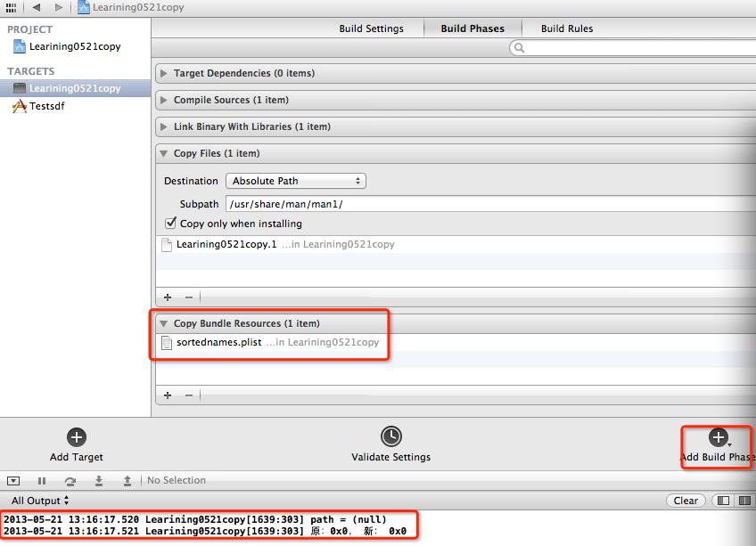This screenshot has width=756, height=546.
Task: Select the Learining0521copy target
Action: point(75,88)
